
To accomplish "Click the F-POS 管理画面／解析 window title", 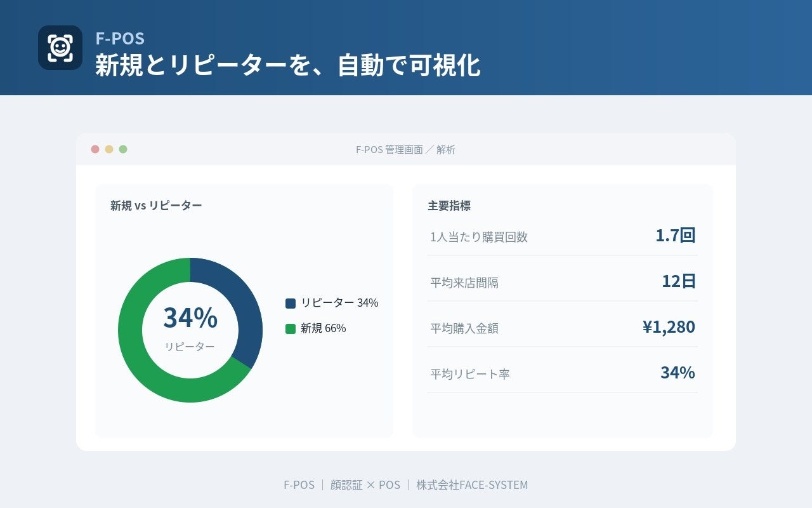I will tap(405, 150).
